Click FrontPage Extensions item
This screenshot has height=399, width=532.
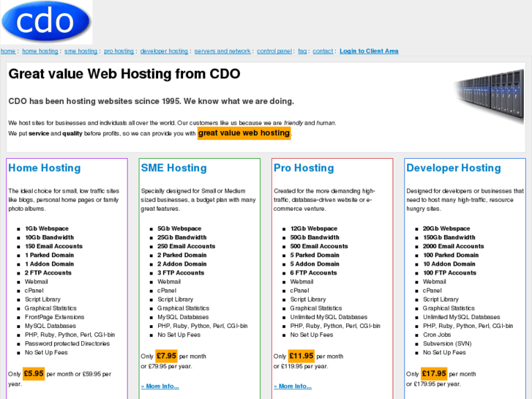(x=54, y=317)
